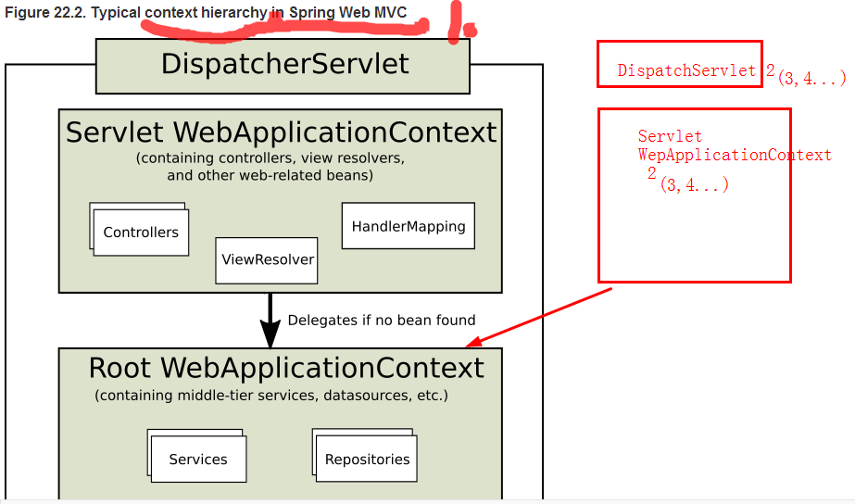Click the Controllers box
The image size is (855, 504).
(x=141, y=233)
